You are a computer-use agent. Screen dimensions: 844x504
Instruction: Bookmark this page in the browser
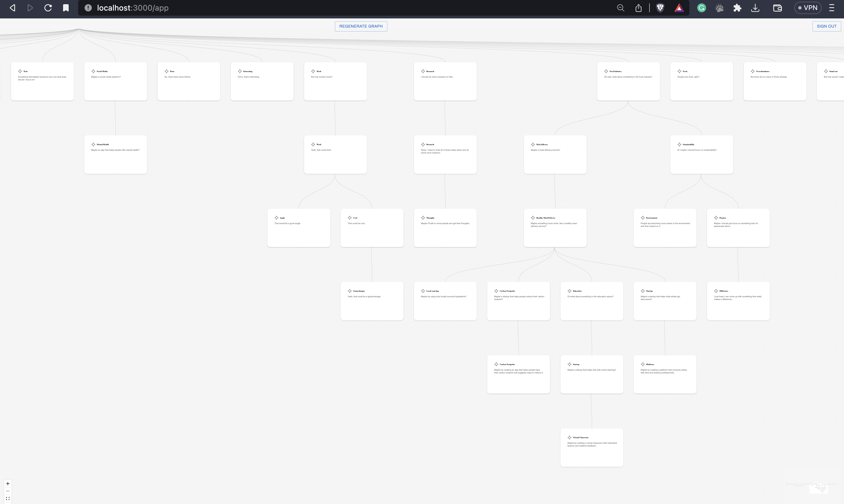66,8
